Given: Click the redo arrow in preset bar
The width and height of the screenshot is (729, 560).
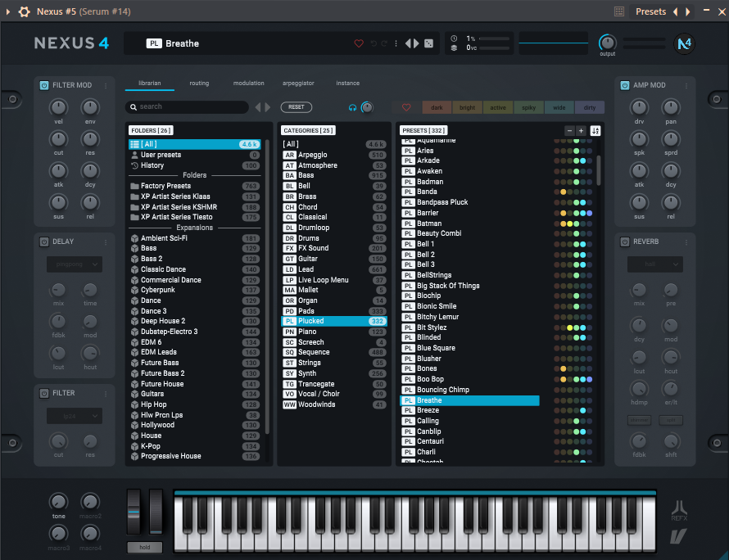Looking at the screenshot, I should 384,43.
